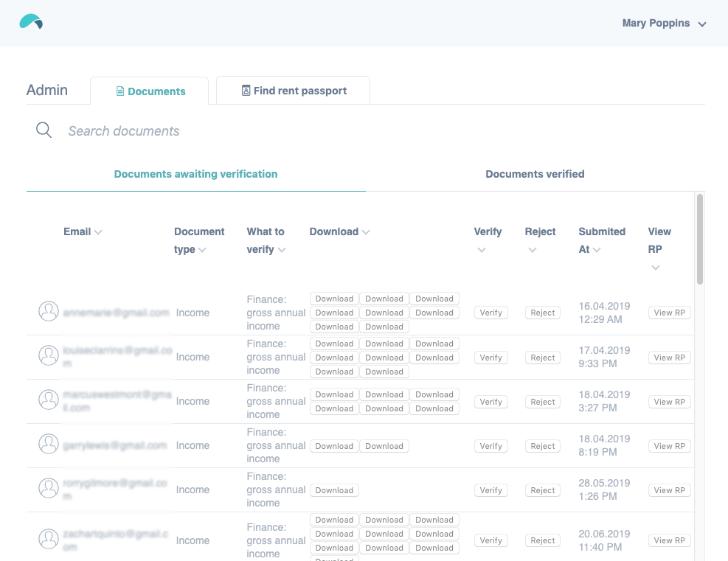This screenshot has width=728, height=561.
Task: Click the avatar icon for garrylewis's row
Action: tap(49, 445)
